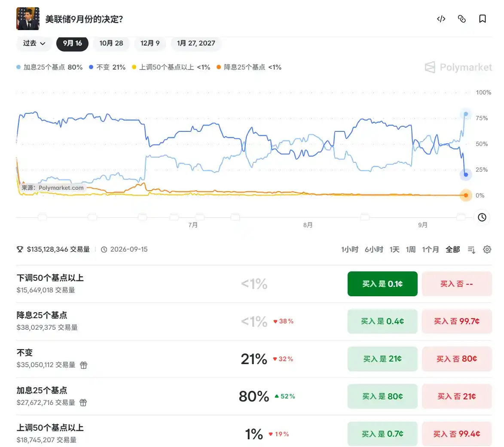The image size is (504, 447).
Task: Click the $18,745,207 交易量 text
Action: tap(46, 440)
